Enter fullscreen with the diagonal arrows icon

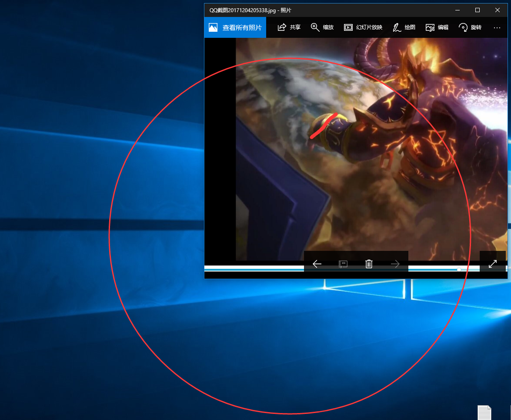pos(492,264)
